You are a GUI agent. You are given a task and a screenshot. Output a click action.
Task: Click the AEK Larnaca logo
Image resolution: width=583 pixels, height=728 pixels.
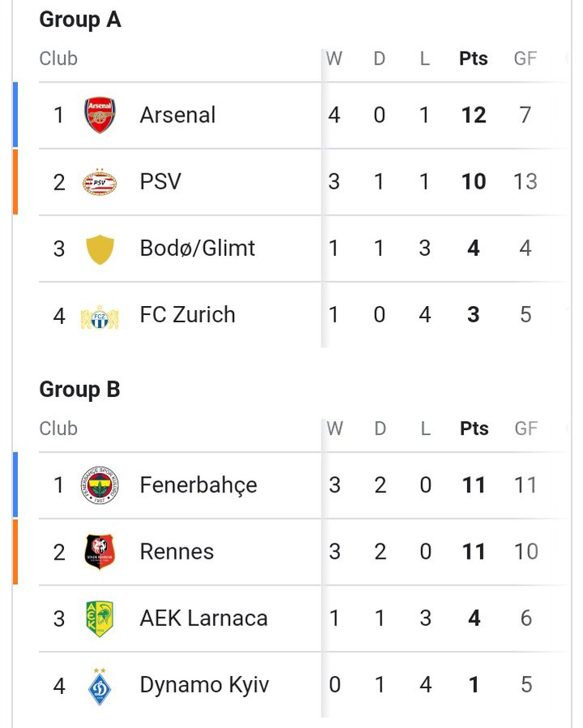(100, 619)
